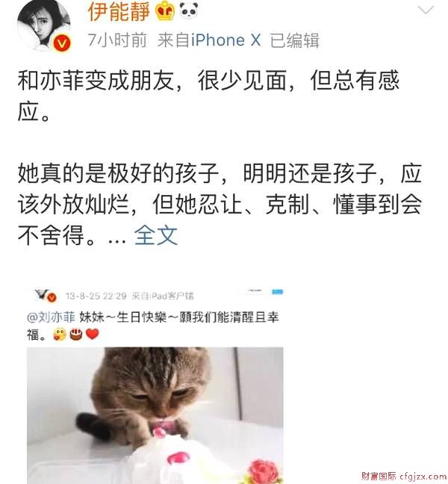Screen dimensions: 448x484
Task: Open the @刘亦菲 mention link
Action: coord(51,317)
